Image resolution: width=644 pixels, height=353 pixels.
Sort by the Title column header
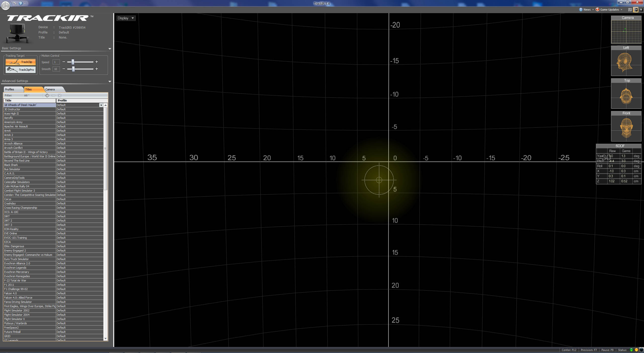(29, 100)
